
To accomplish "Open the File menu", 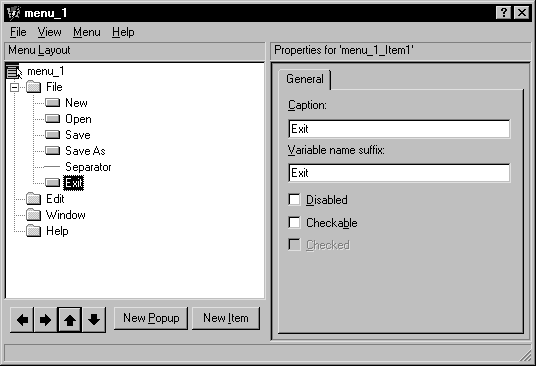I will [x=18, y=32].
